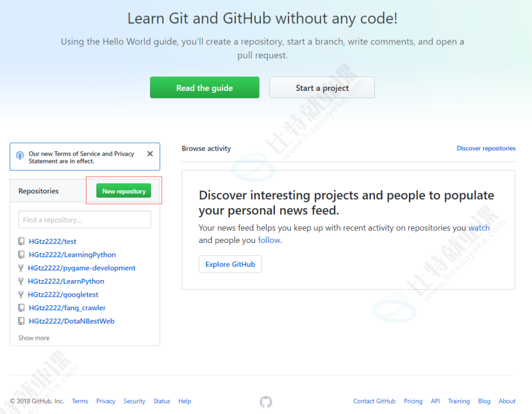Click Start a project button
The image size is (532, 414).
click(322, 88)
